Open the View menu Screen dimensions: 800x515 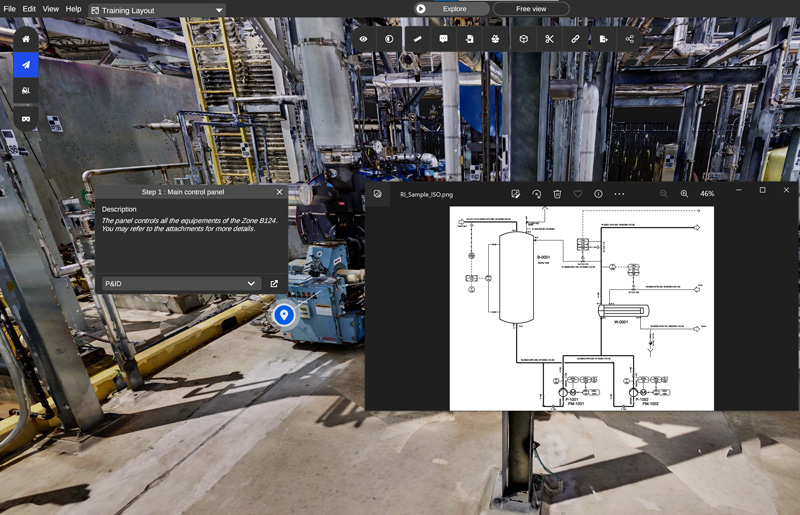tap(51, 9)
